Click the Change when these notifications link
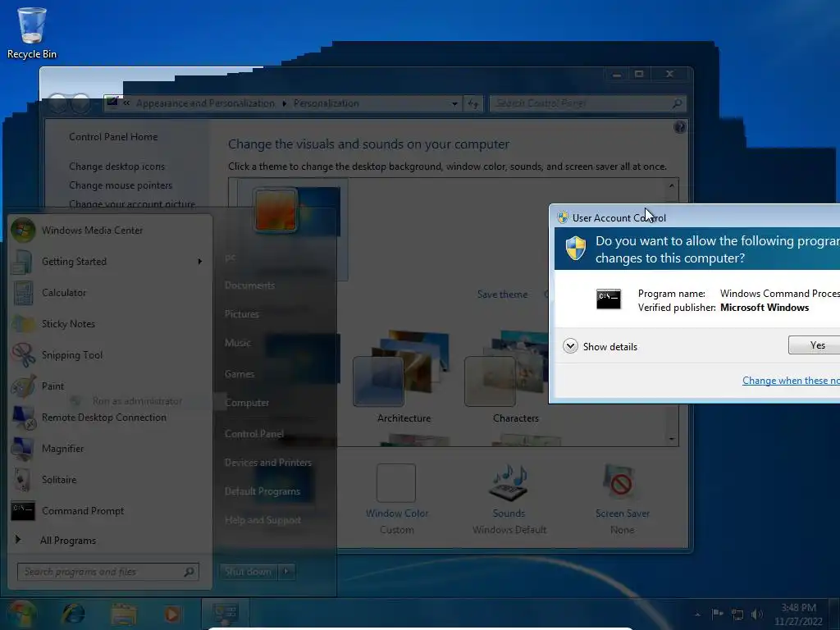840x630 pixels. 791,381
